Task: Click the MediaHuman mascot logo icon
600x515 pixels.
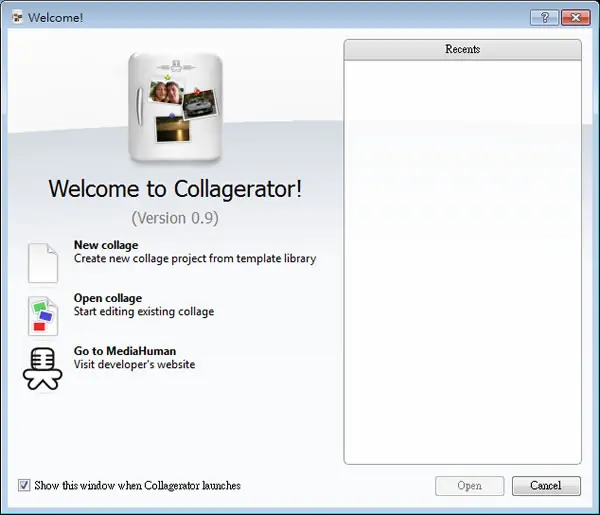Action: (x=42, y=368)
